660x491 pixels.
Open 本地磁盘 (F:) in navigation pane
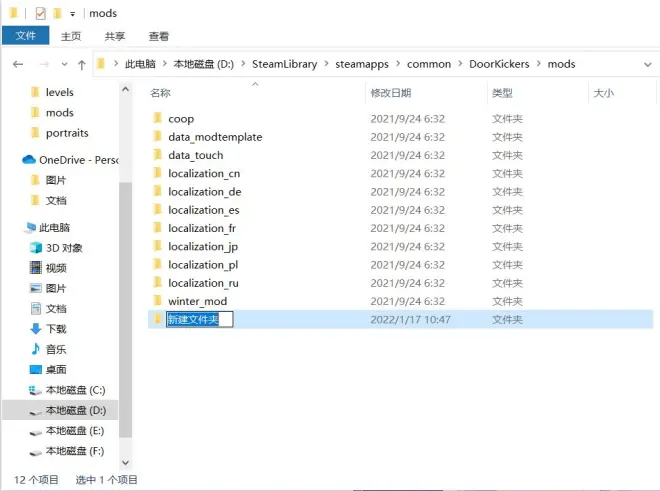75,451
